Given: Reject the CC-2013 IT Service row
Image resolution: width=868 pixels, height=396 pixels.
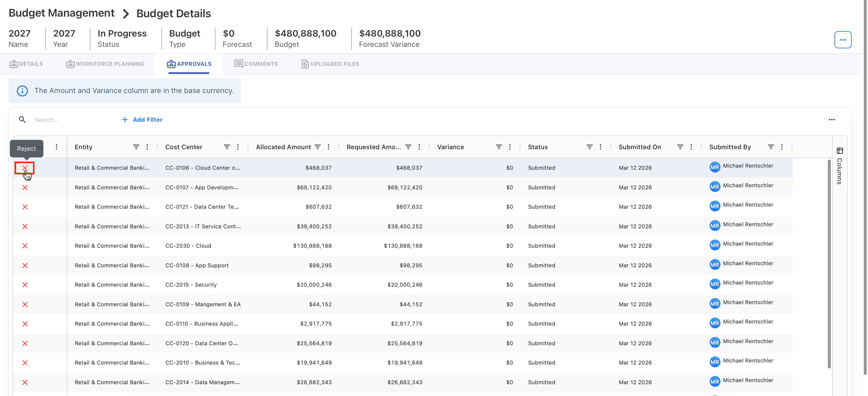Looking at the screenshot, I should [24, 226].
